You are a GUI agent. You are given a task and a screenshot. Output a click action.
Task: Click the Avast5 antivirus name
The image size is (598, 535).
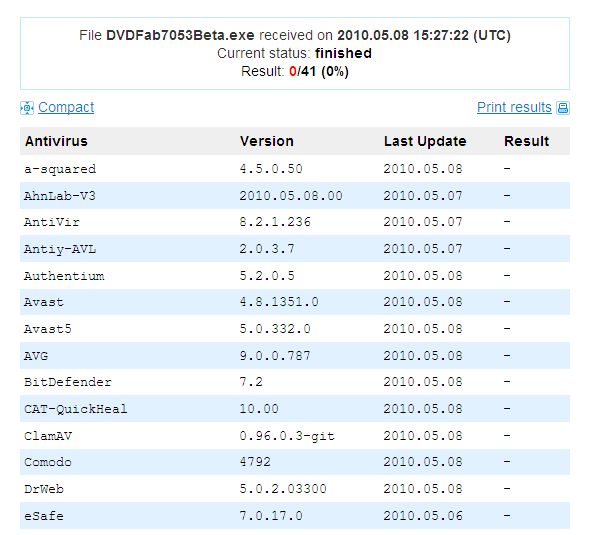coord(48,329)
